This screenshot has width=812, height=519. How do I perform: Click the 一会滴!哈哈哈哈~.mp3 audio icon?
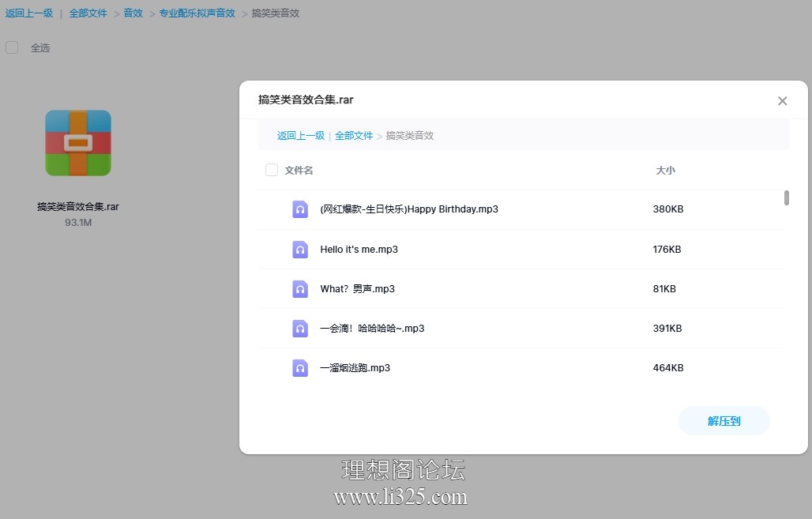300,329
